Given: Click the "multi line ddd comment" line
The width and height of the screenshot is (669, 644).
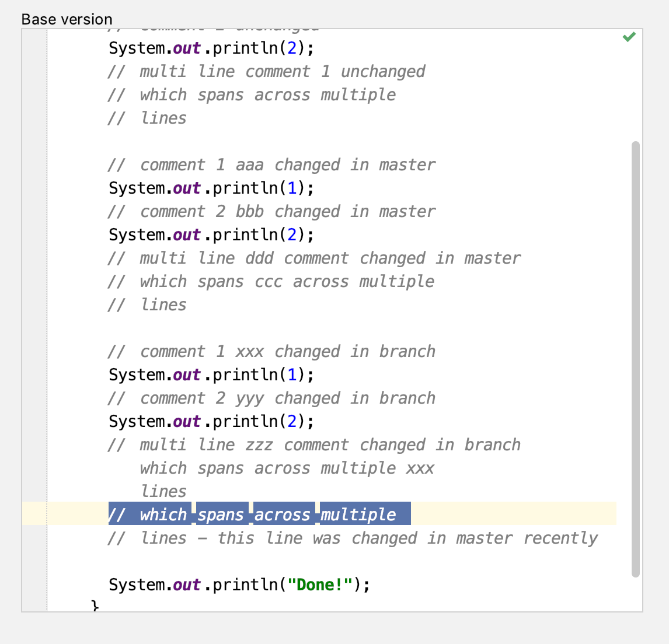Looking at the screenshot, I should pos(314,258).
